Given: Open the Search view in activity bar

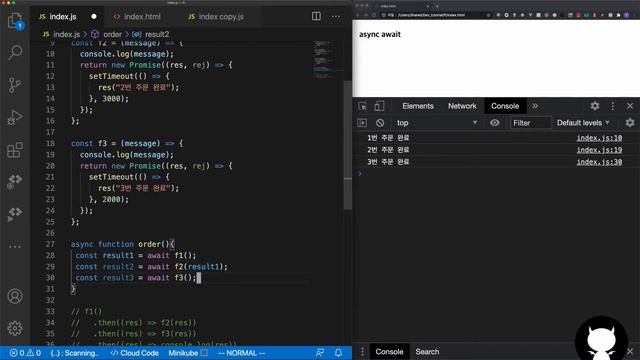Looking at the screenshot, I should pos(15,53).
